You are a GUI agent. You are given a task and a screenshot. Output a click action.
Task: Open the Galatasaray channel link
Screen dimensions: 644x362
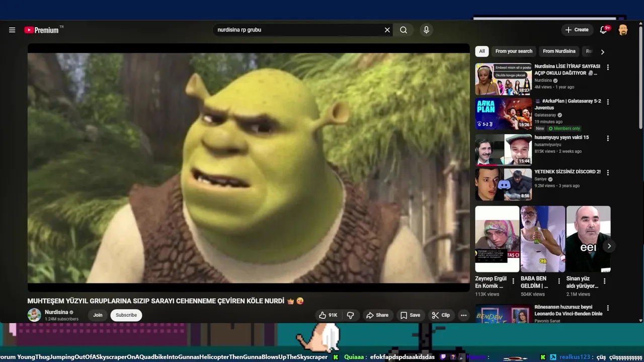click(x=545, y=115)
